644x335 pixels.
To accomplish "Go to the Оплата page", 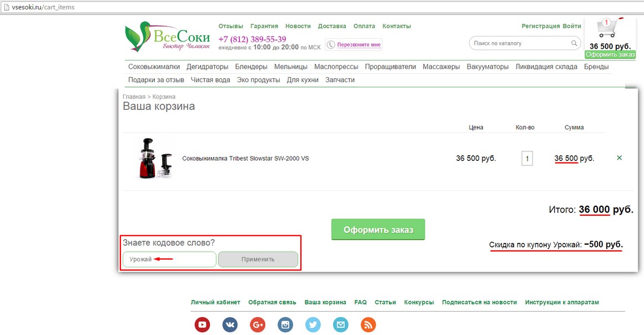I will 364,26.
